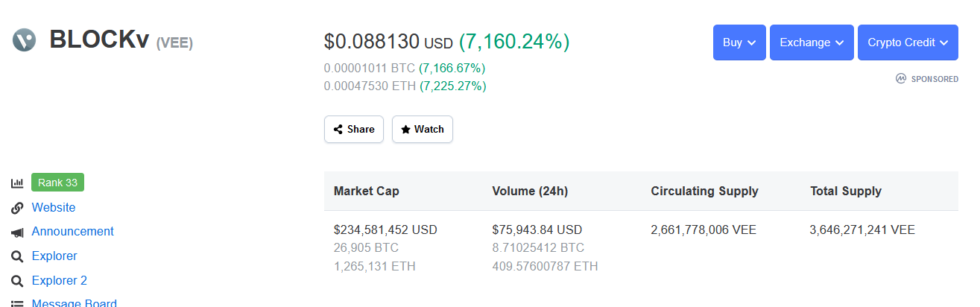Click the star icon in Watch button

point(405,129)
